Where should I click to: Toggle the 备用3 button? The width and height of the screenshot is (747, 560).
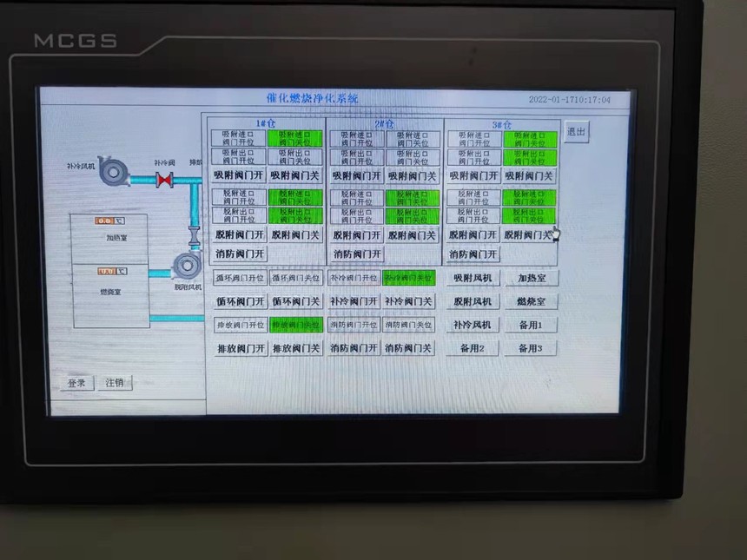coord(530,348)
